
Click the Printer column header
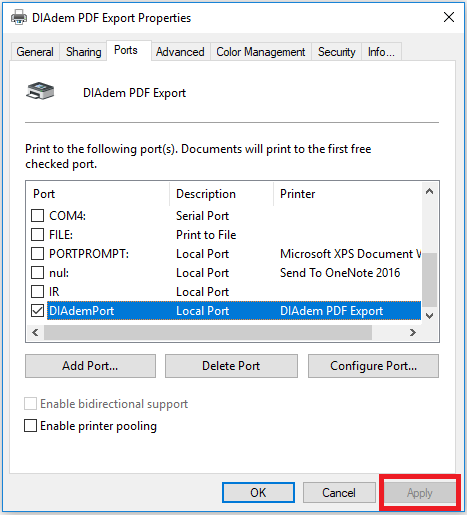348,194
